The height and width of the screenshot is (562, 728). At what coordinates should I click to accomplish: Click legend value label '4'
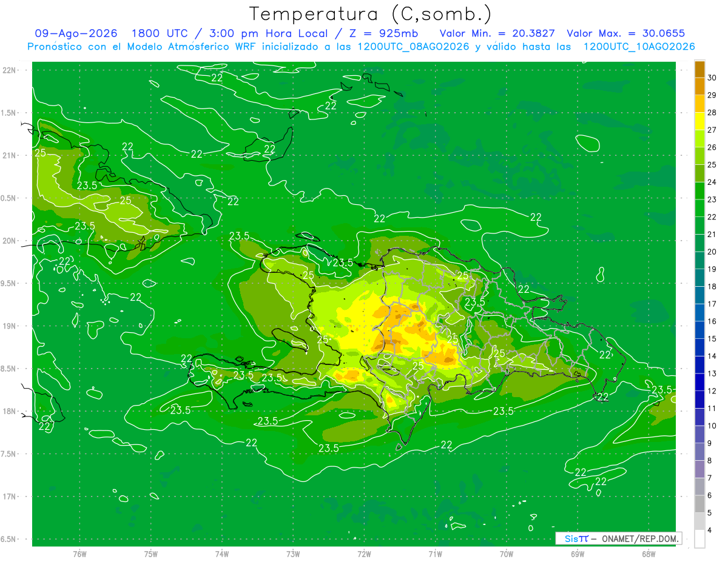(x=710, y=530)
